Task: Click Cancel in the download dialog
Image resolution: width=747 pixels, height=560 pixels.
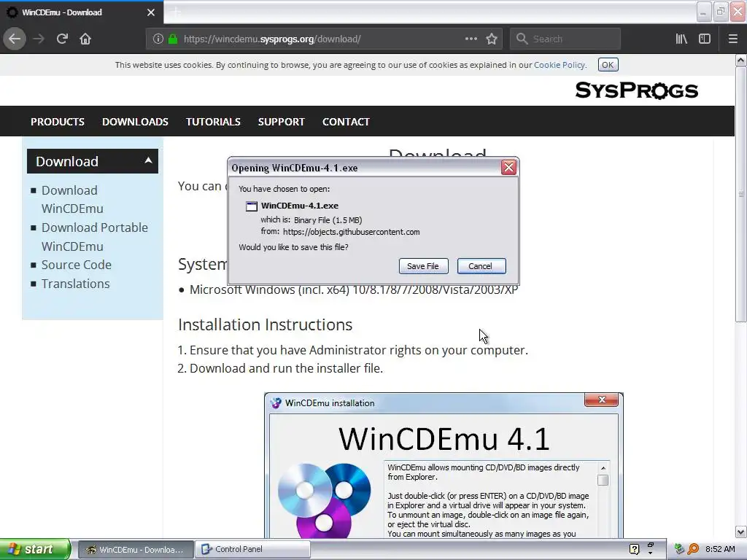Action: tap(481, 266)
